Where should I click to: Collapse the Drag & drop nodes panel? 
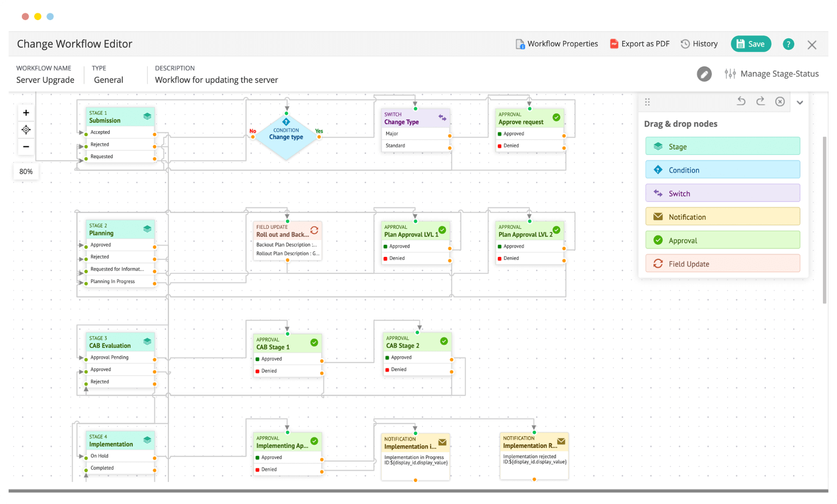[800, 101]
